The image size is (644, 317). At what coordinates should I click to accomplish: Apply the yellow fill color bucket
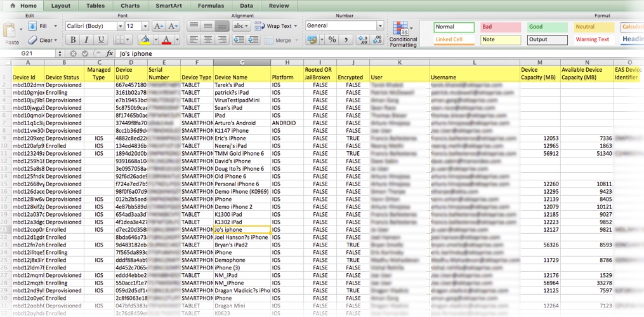click(145, 40)
